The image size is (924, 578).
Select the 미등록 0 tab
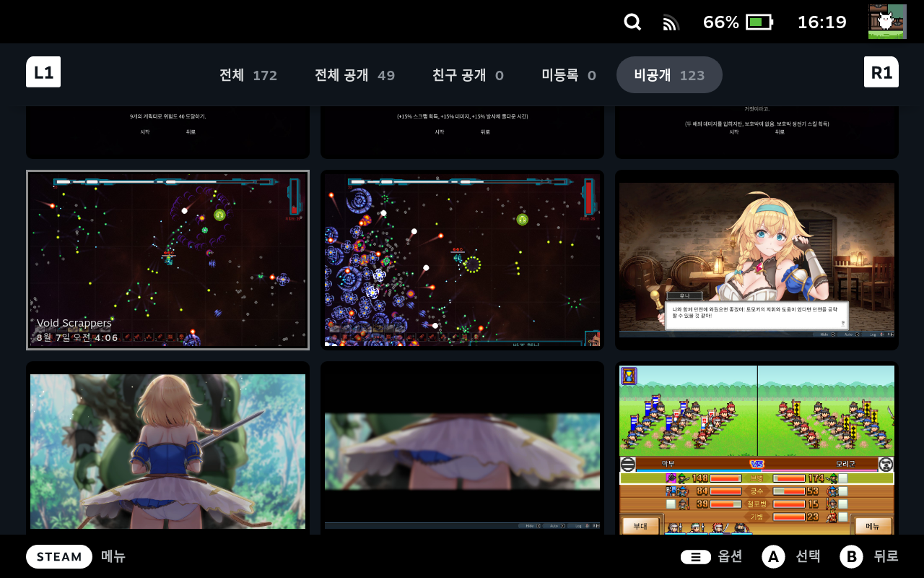point(569,75)
